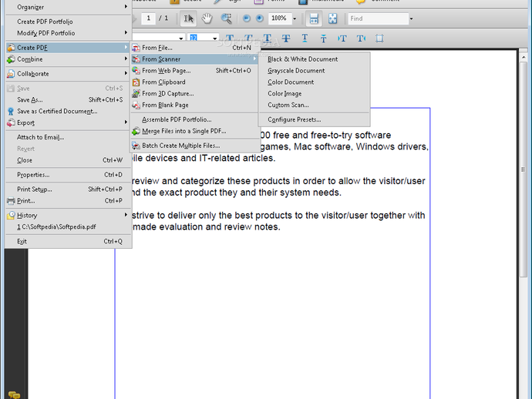The width and height of the screenshot is (532, 399).
Task: Pick the Marquee Zoom tool
Action: coord(227,18)
